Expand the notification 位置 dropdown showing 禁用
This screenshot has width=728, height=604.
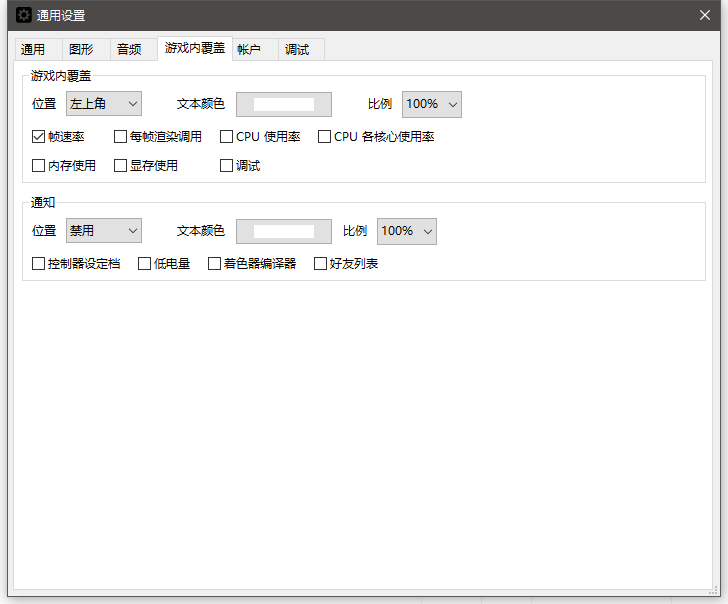[103, 231]
